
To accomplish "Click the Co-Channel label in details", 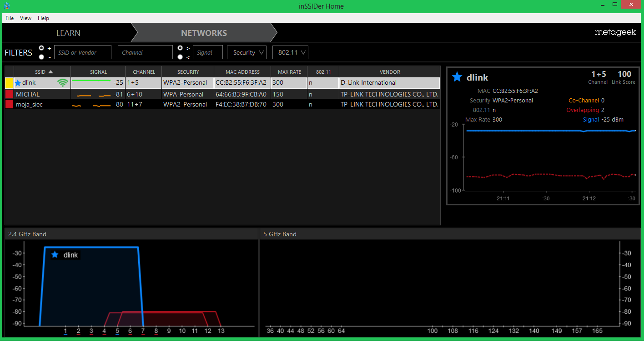I will click(x=584, y=101).
